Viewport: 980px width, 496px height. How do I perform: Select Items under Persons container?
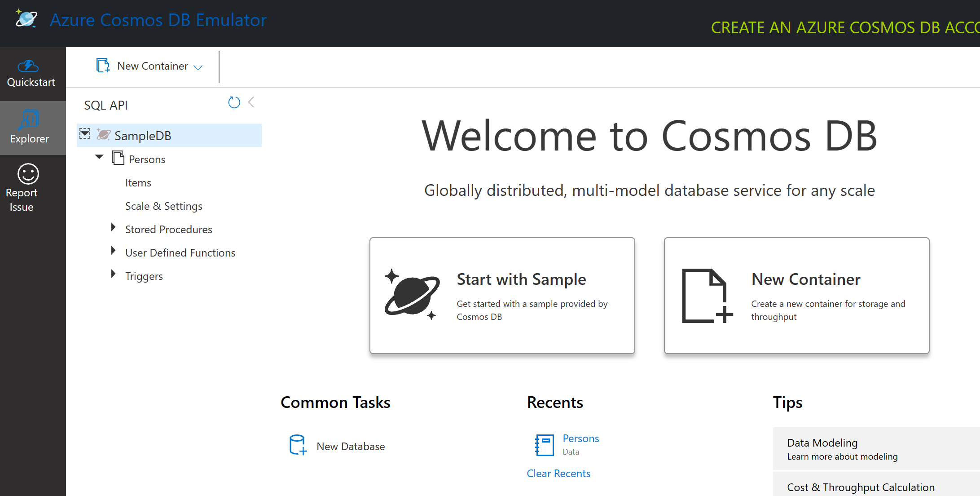coord(138,182)
